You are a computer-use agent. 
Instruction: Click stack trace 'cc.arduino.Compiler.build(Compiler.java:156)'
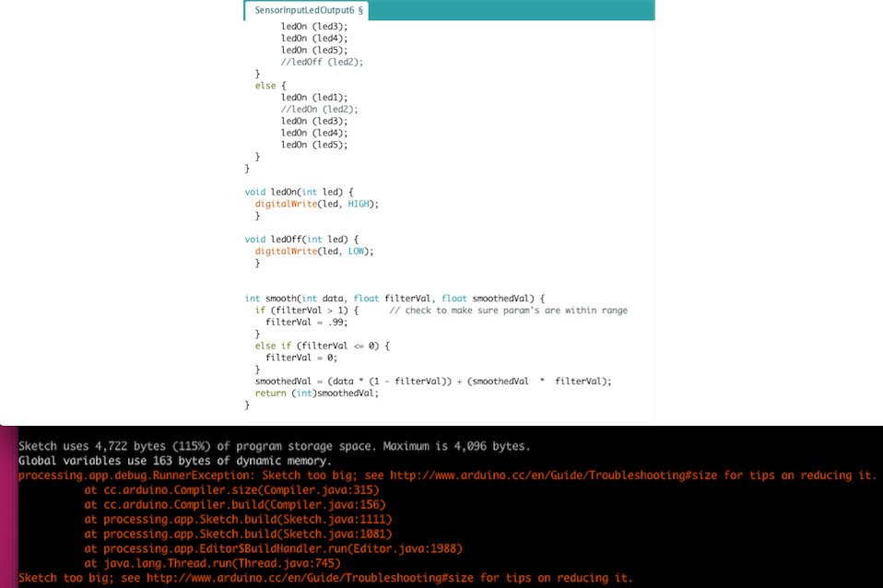(x=244, y=505)
